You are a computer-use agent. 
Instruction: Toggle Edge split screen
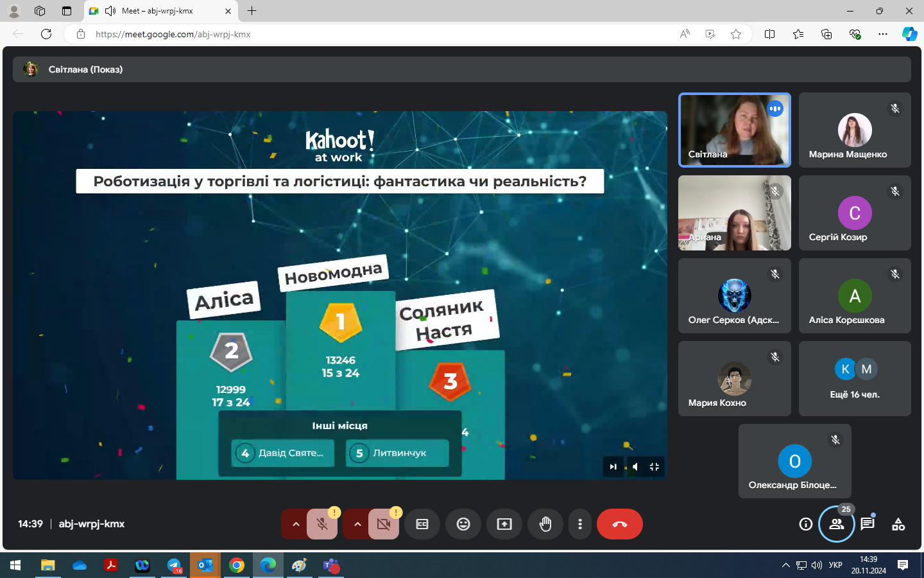pyautogui.click(x=770, y=34)
